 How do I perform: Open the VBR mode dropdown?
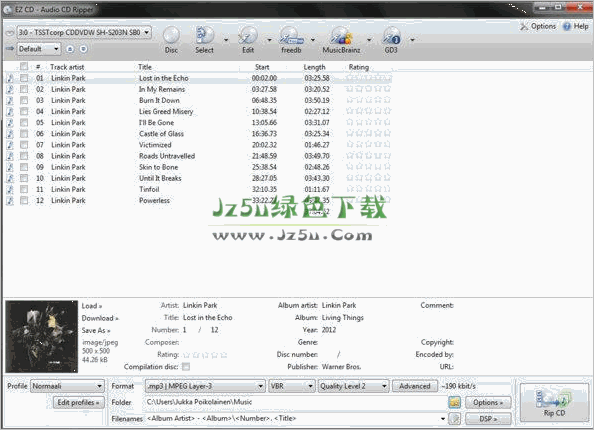pyautogui.click(x=292, y=386)
